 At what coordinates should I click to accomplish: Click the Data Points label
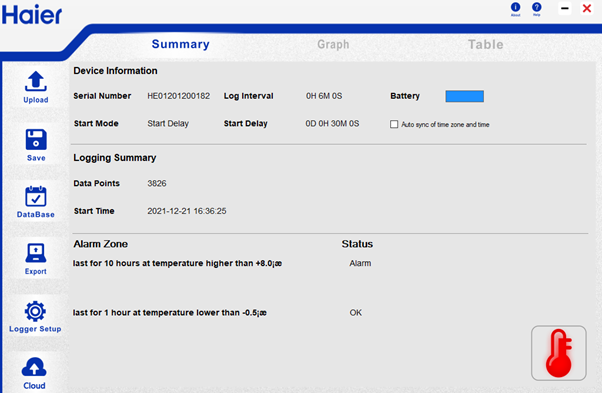(96, 183)
